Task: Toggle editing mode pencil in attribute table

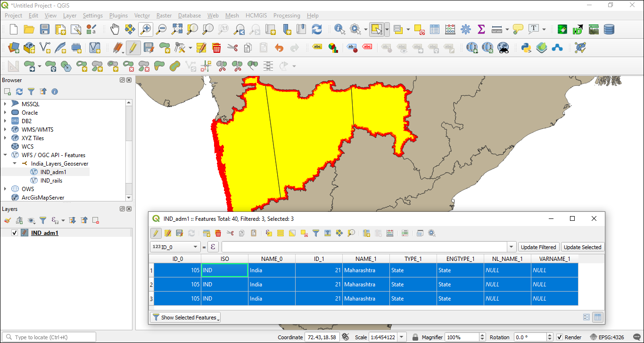Action: tap(156, 233)
